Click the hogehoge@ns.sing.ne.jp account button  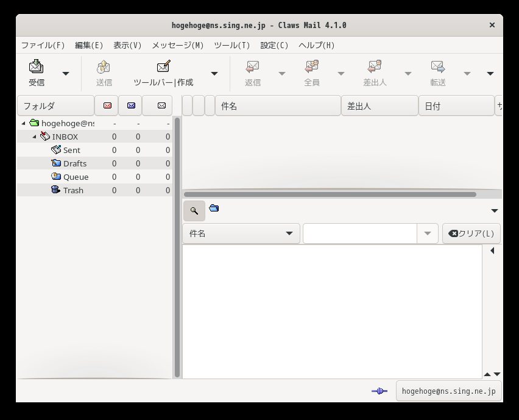[448, 391]
